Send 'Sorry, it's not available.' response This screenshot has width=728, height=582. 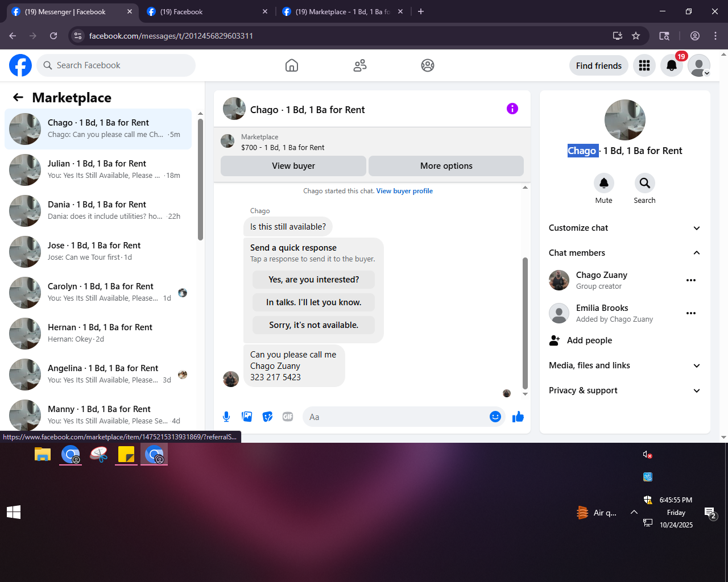(x=314, y=325)
